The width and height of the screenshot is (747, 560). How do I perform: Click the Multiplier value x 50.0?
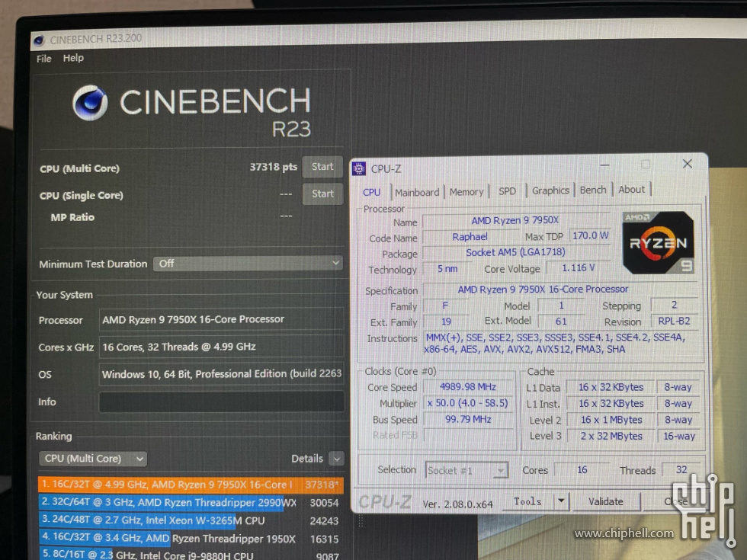coord(468,403)
